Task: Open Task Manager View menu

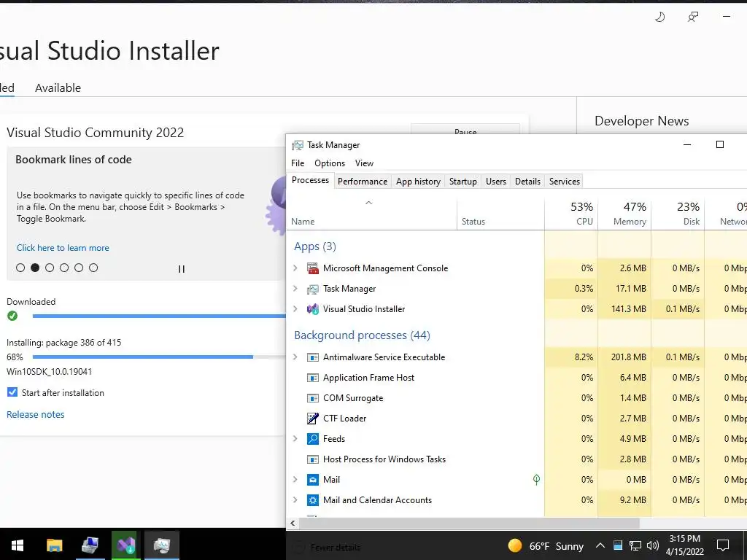Action: tap(365, 163)
